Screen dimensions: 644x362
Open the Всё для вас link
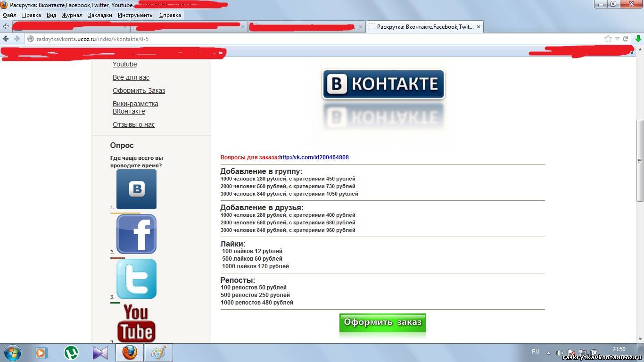click(x=131, y=77)
